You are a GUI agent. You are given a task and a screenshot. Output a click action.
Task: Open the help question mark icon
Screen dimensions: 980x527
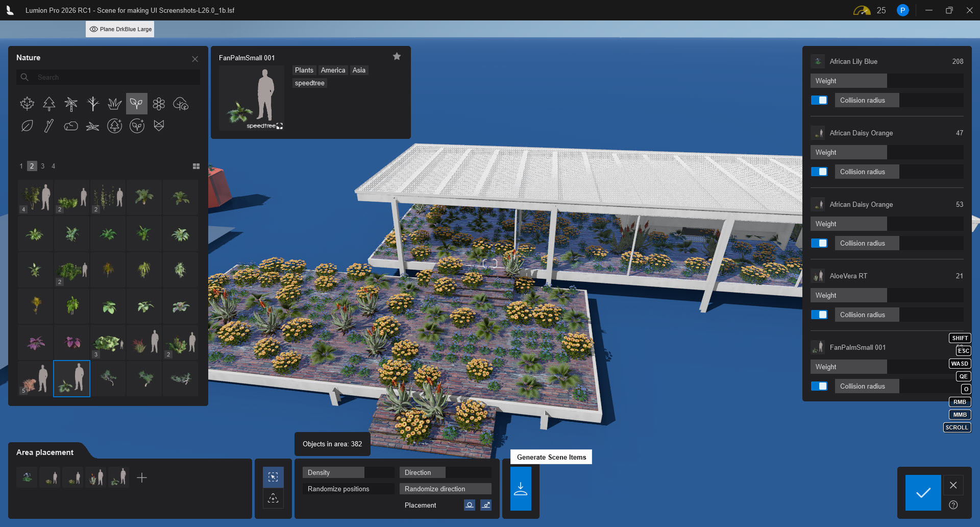tap(953, 505)
